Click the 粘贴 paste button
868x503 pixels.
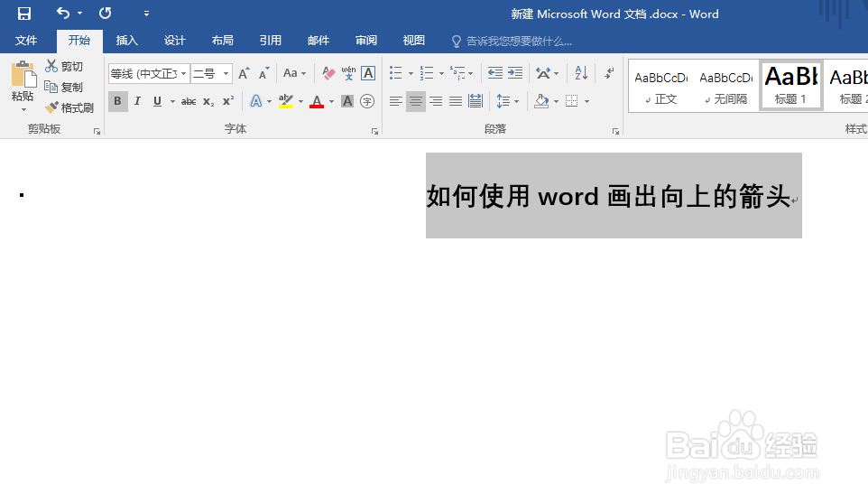point(23,81)
